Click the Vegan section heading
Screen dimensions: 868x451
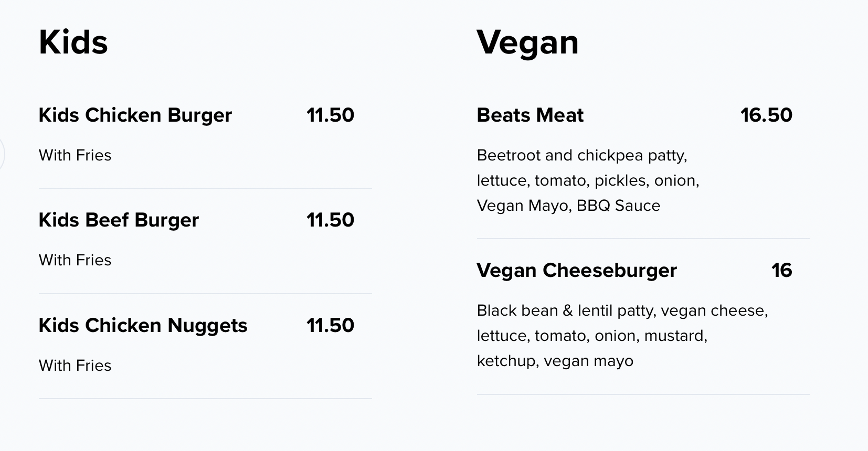point(527,42)
